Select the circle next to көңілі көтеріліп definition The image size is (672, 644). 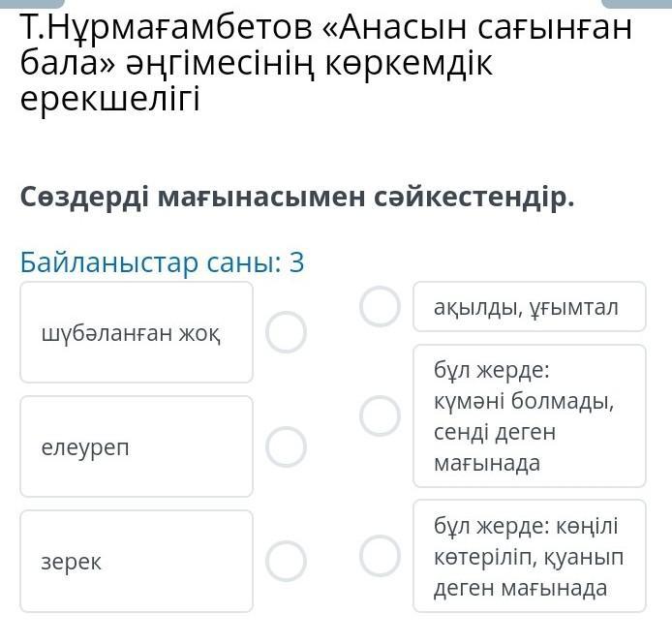pyautogui.click(x=381, y=556)
